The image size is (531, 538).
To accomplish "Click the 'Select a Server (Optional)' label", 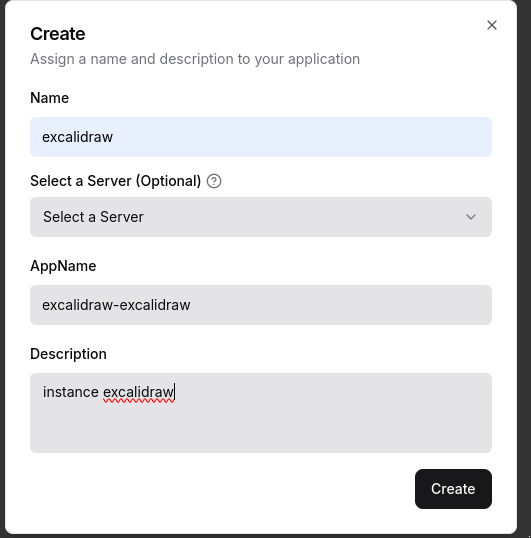I will (116, 181).
